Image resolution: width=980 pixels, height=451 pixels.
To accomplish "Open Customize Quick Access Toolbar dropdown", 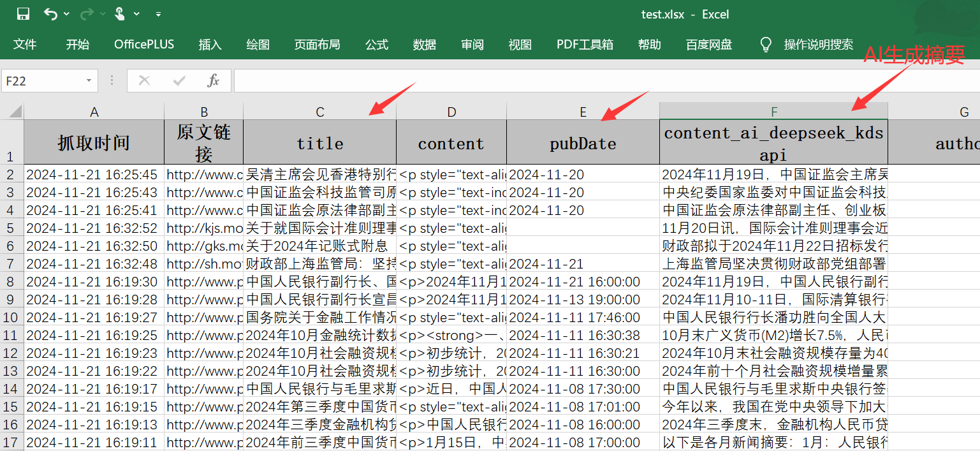I will tap(159, 14).
